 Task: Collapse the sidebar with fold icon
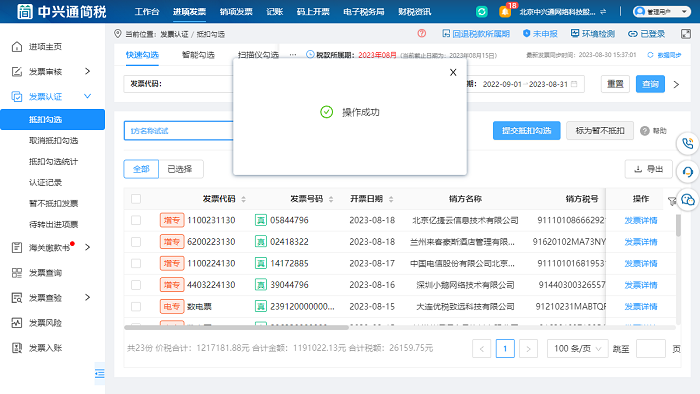click(x=100, y=373)
